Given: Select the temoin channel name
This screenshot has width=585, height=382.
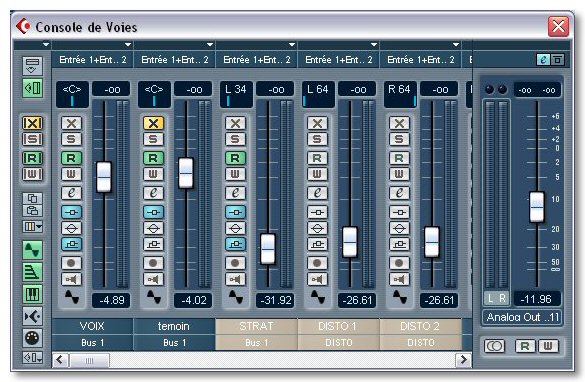Looking at the screenshot, I should point(174,326).
